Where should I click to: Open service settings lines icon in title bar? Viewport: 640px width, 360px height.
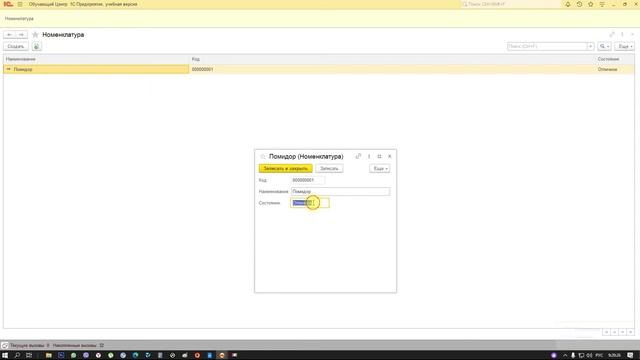[602, 4]
